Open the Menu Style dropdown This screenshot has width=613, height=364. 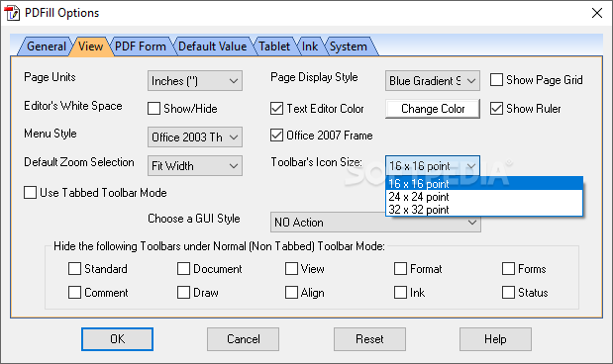pos(195,137)
